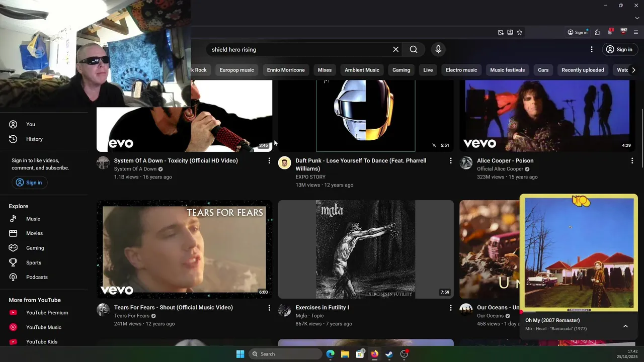The width and height of the screenshot is (644, 362).
Task: Select the Electro music filter chip
Action: [461, 70]
